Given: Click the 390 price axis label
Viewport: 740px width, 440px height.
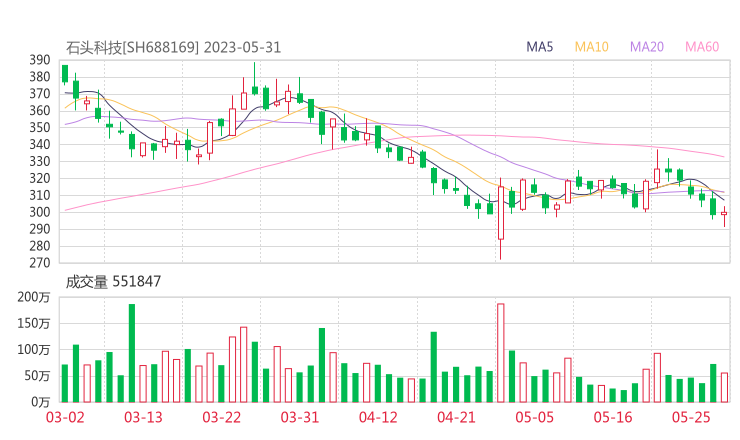Looking at the screenshot, I should pos(40,60).
